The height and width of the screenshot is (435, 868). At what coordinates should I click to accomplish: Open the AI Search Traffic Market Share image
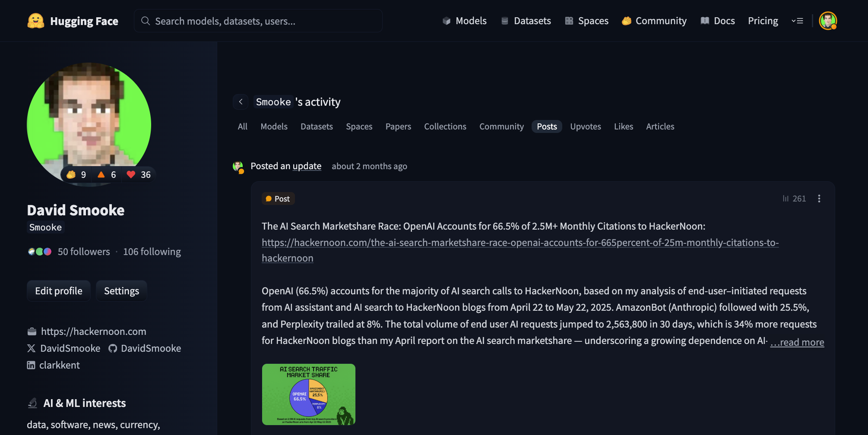point(309,394)
